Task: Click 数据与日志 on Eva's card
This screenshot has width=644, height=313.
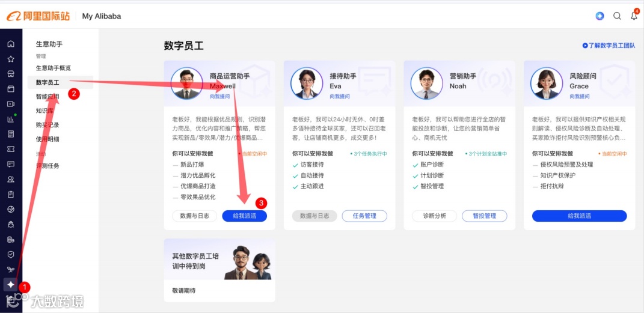Action: point(314,216)
